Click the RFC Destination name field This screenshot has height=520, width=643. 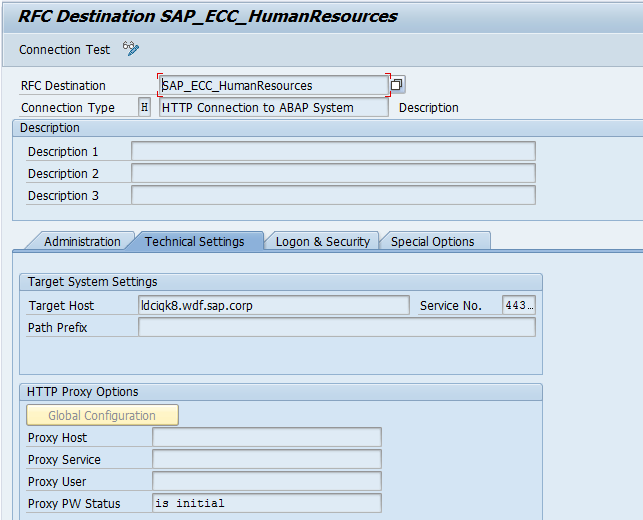(x=273, y=86)
